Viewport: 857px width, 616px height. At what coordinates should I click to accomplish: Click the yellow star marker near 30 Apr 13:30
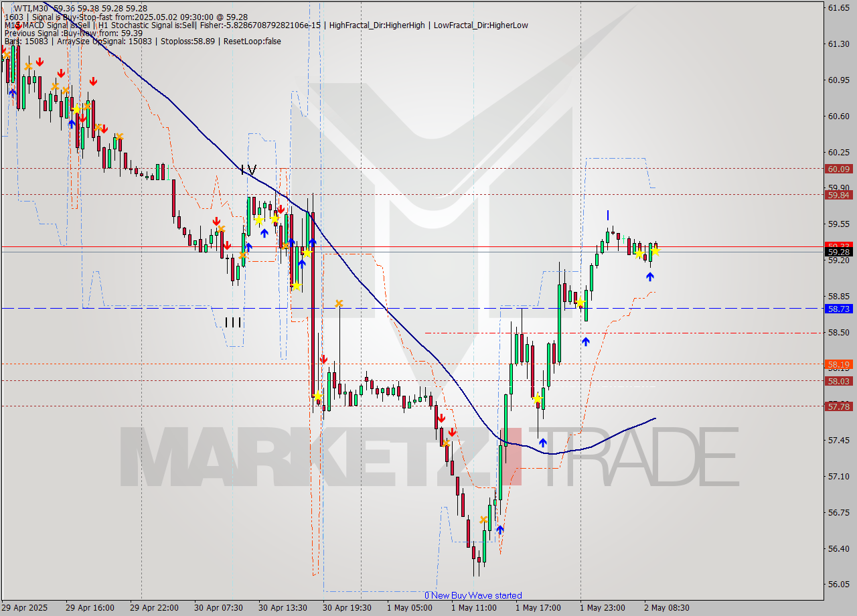(x=258, y=219)
